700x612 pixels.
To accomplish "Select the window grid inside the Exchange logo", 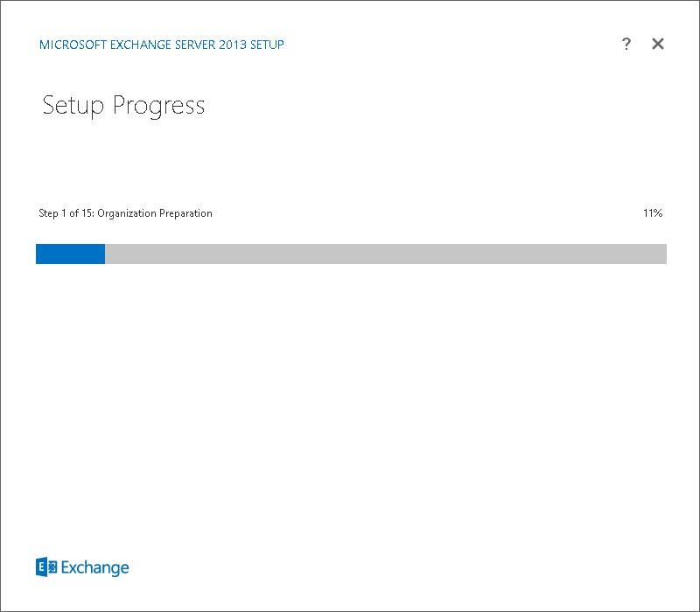I will click(51, 567).
